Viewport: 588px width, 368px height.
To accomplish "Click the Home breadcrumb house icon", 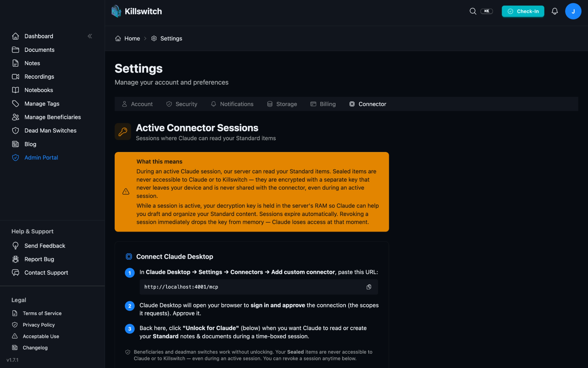I will tap(118, 39).
